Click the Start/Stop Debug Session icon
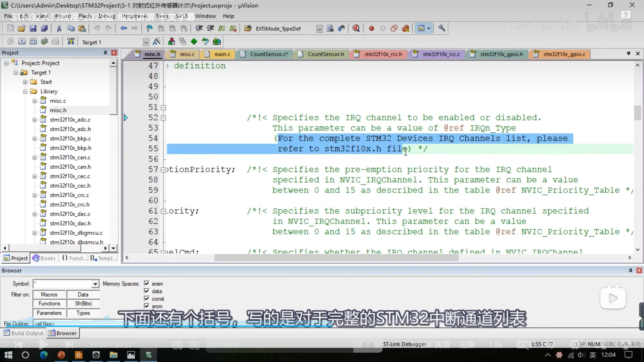The height and width of the screenshot is (362, 644). (x=356, y=28)
